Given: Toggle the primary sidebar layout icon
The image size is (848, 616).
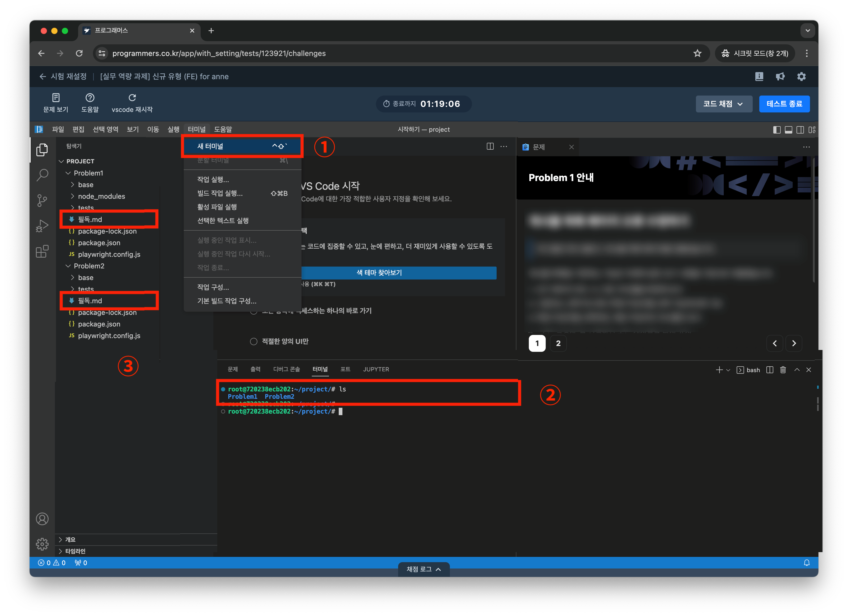Looking at the screenshot, I should pos(777,130).
